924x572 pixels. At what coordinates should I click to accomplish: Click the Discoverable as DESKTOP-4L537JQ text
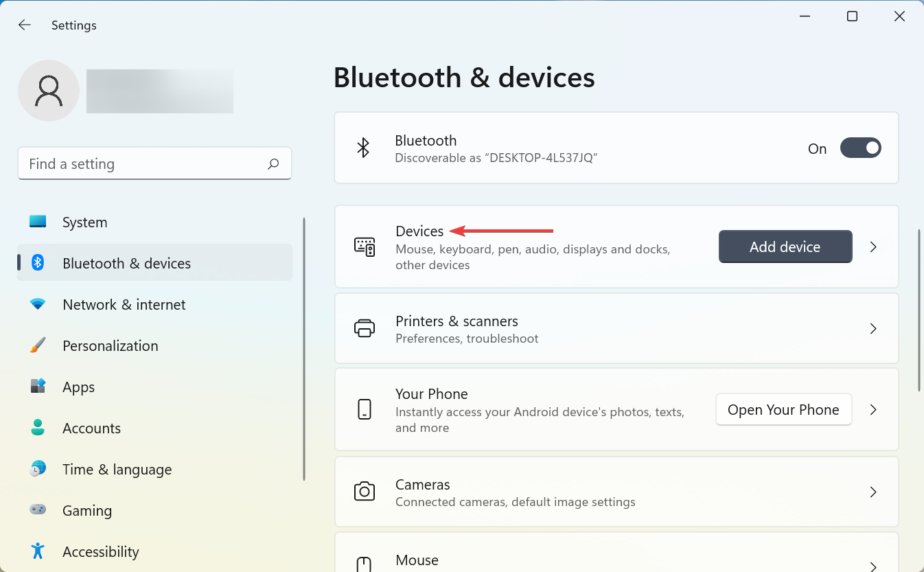click(496, 158)
